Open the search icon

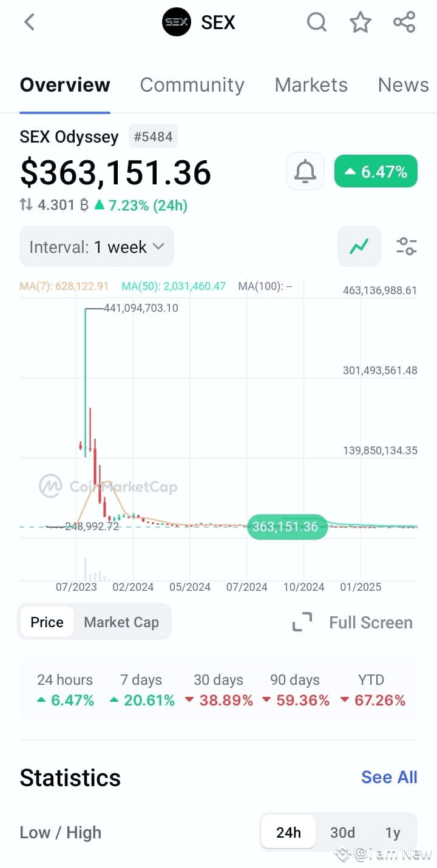(x=317, y=22)
